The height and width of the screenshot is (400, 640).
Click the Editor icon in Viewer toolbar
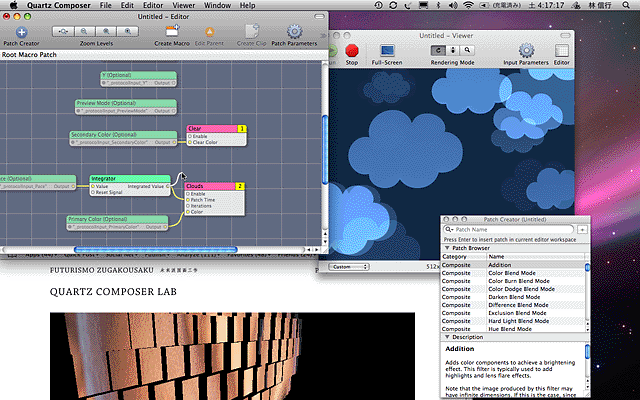pos(562,51)
